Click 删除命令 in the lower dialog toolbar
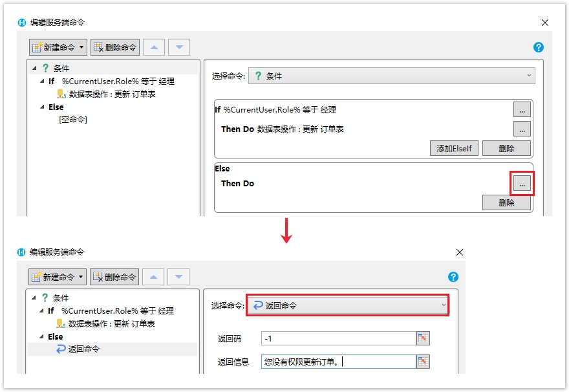Viewport: 569px width, 392px height. coord(114,277)
